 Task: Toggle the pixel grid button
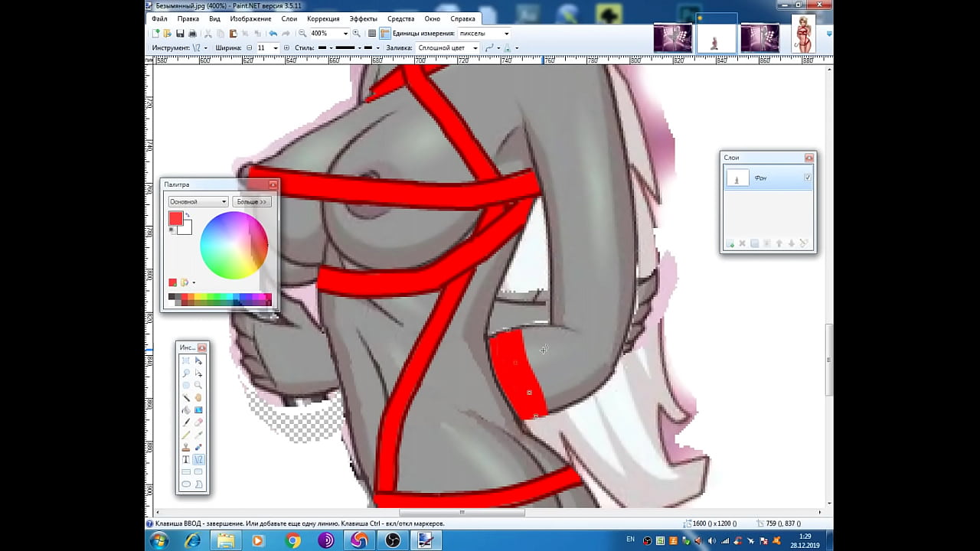[372, 34]
